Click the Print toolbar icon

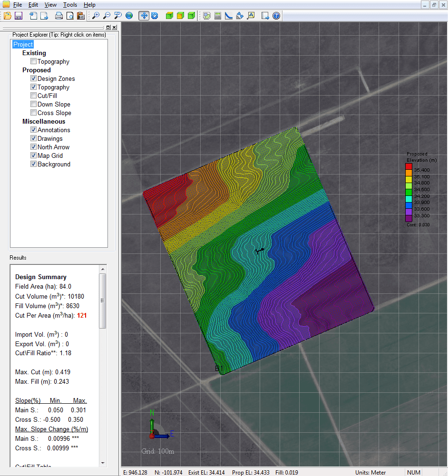pyautogui.click(x=59, y=16)
